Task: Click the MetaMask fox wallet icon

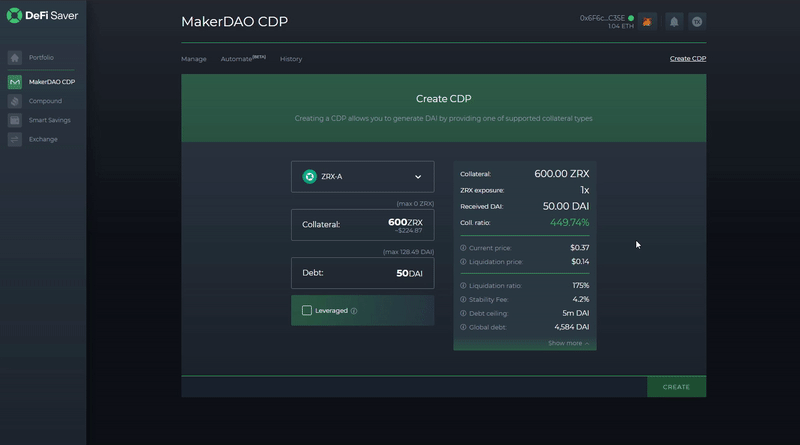Action: pos(647,22)
